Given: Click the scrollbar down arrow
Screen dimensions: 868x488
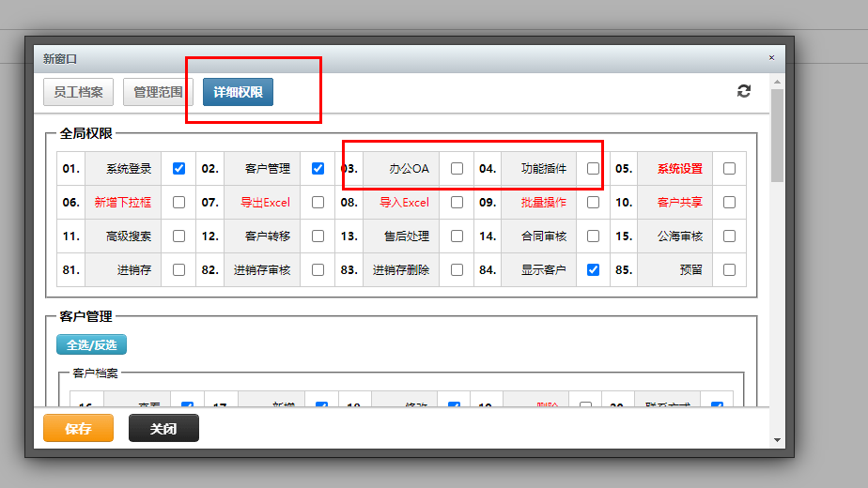Looking at the screenshot, I should pos(777,440).
